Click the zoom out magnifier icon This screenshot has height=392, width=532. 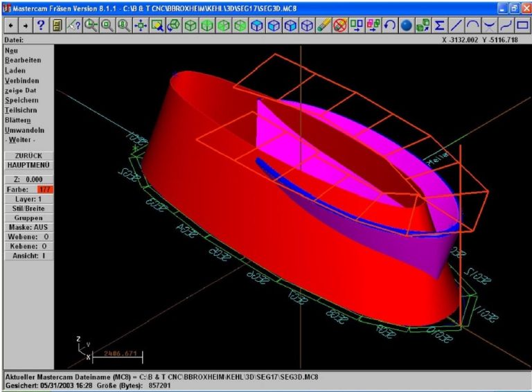pyautogui.click(x=107, y=25)
